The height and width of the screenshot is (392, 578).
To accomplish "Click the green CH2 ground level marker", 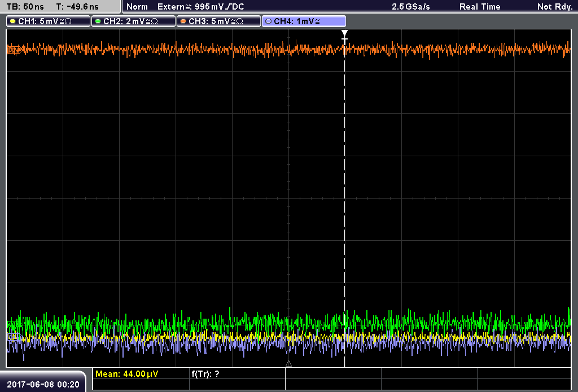I will [x=14, y=325].
